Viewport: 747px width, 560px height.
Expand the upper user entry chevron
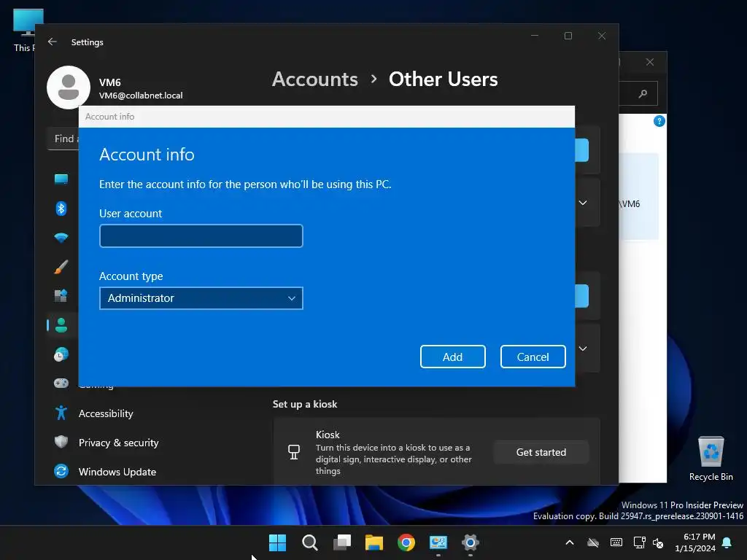[583, 203]
